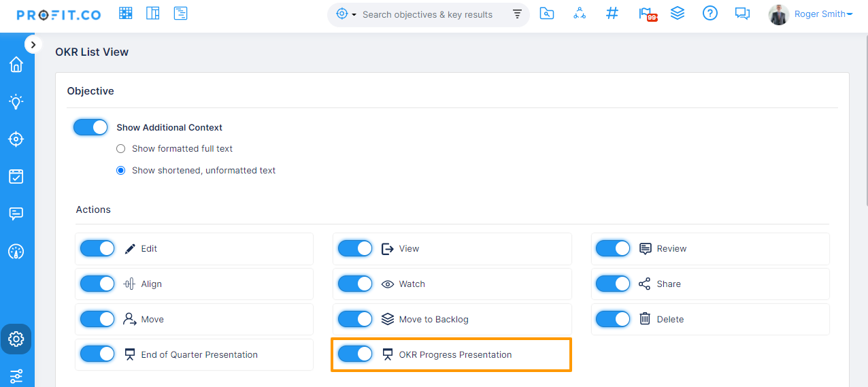Toggle the Align action switch
868x387 pixels.
[97, 284]
